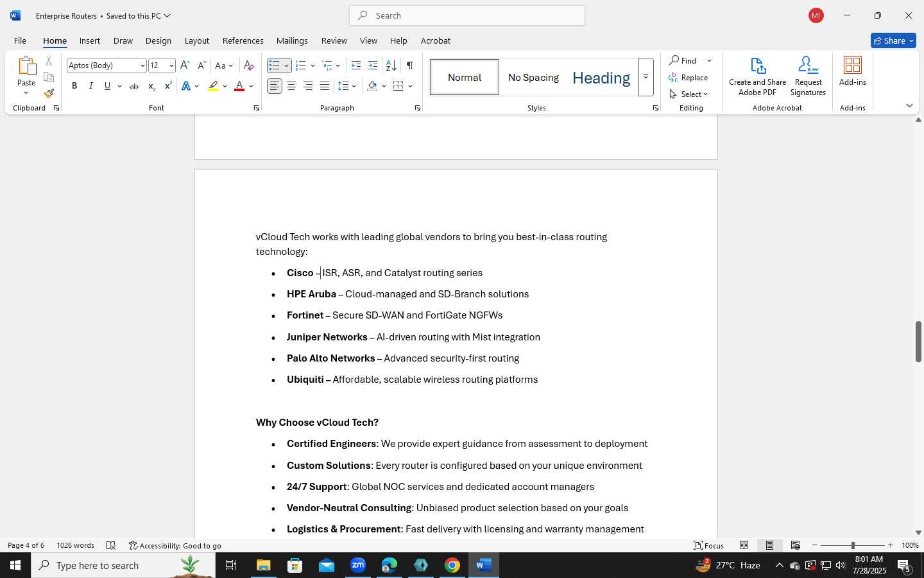Viewport: 924px width, 578px height.
Task: Apply the Normal style
Action: (465, 77)
